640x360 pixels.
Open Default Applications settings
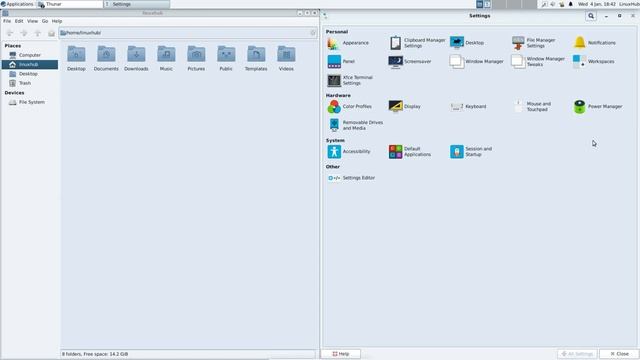tap(410, 151)
